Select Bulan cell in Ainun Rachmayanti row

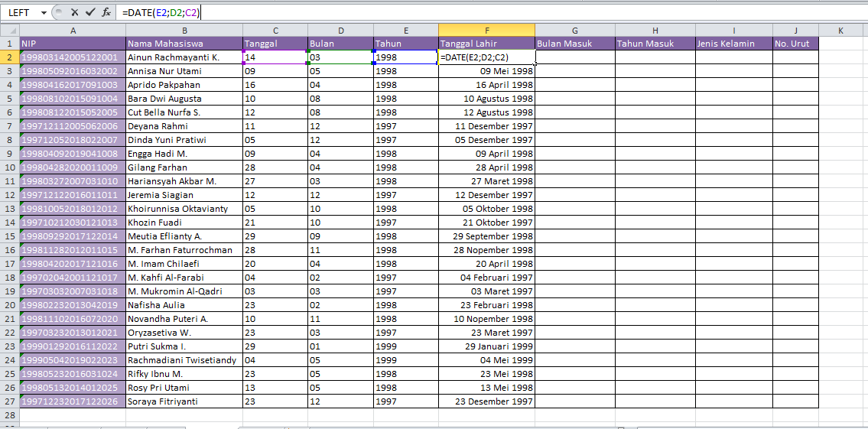[x=340, y=57]
